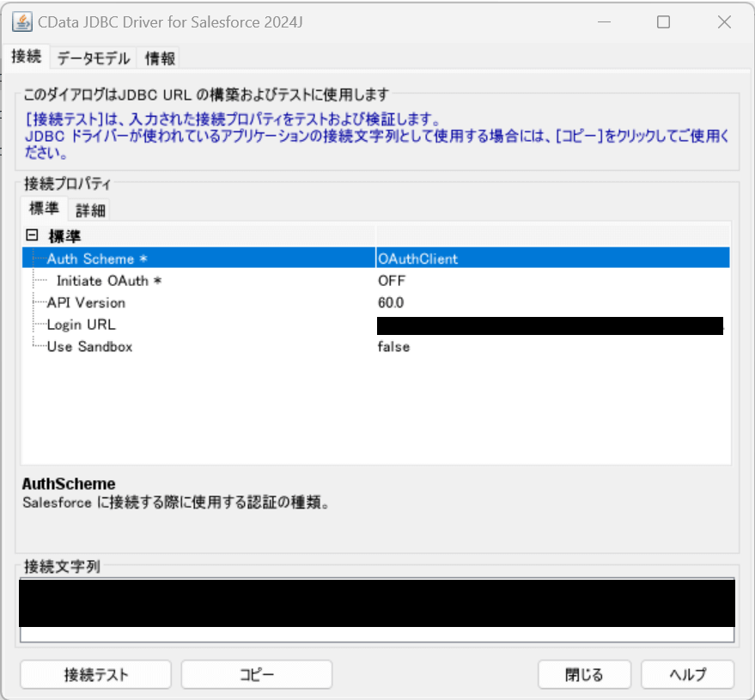Screen dimensions: 755x700
Task: Select the 標準 properties tab
Action: tap(44, 209)
